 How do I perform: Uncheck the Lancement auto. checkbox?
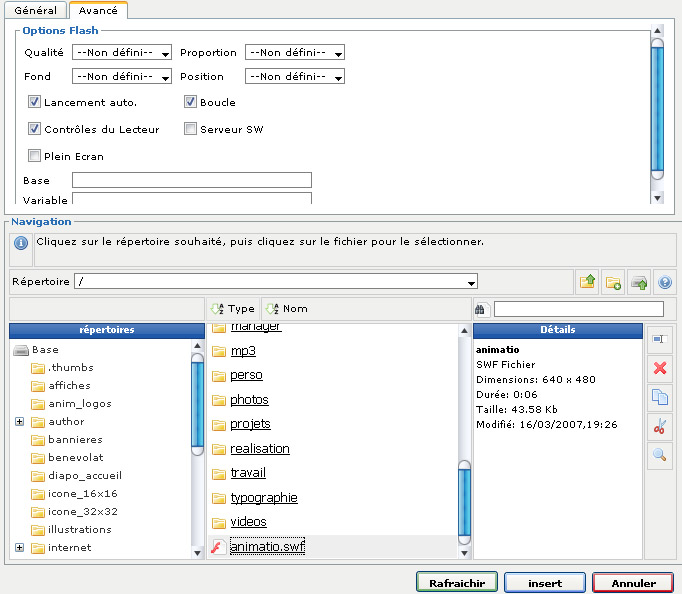point(35,102)
